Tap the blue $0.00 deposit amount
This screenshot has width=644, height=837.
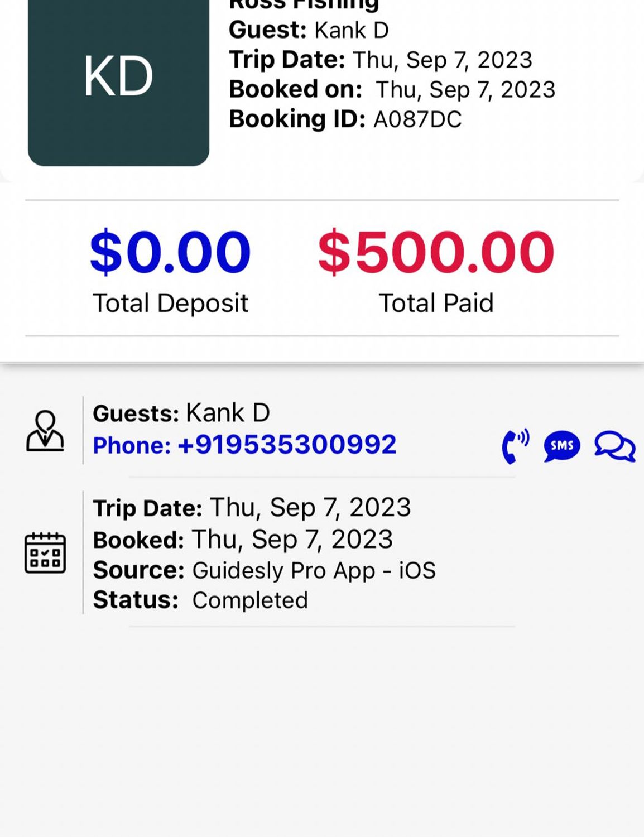point(170,252)
